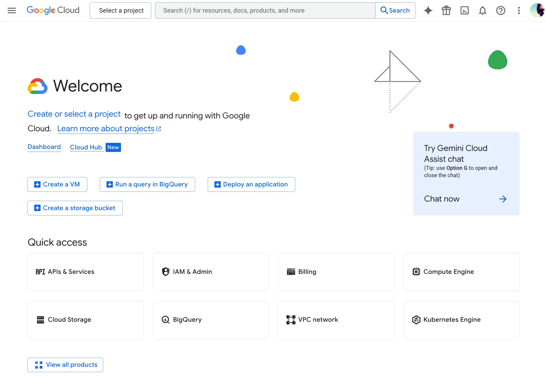Open Compute Engine card
The image size is (546, 392).
pyautogui.click(x=461, y=272)
